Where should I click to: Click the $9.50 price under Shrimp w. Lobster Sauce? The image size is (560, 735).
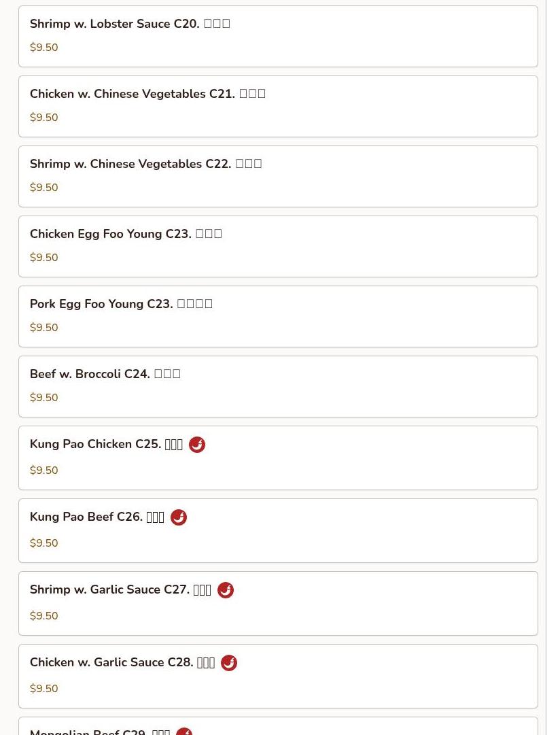click(44, 48)
